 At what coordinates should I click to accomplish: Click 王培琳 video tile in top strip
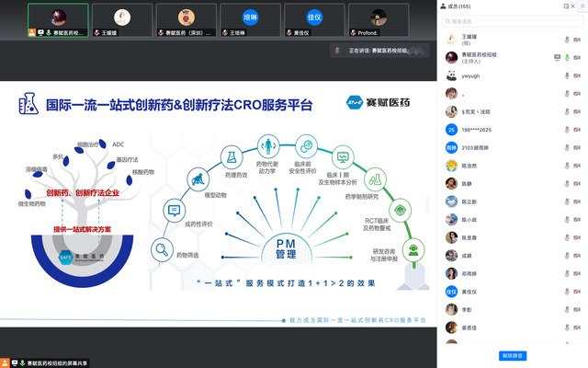click(251, 20)
